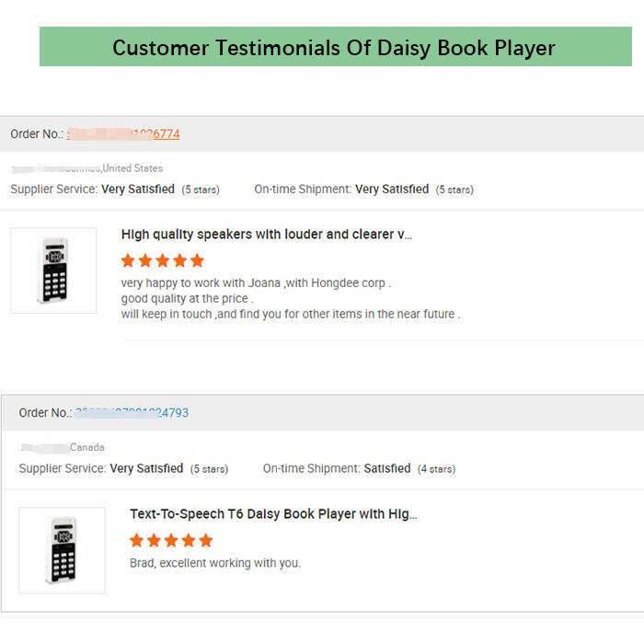The image size is (644, 644).
Task: Click the 'Customer Testimonials Of Daisy Book Player' banner
Action: [336, 46]
